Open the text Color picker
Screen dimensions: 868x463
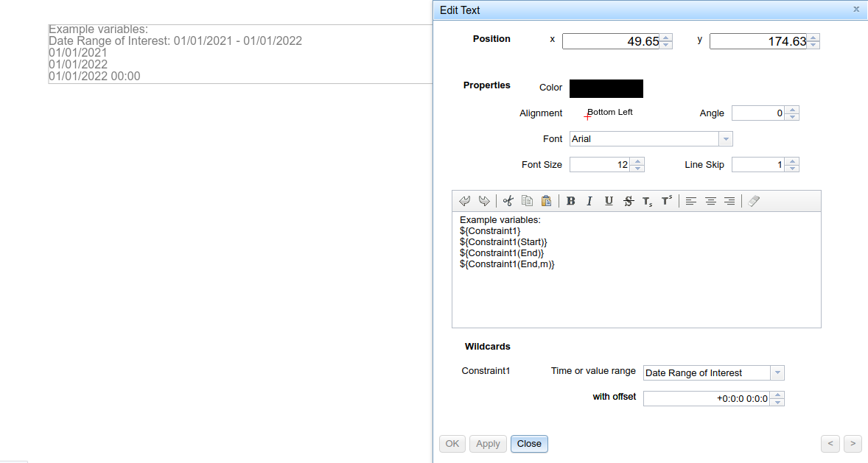tap(606, 88)
